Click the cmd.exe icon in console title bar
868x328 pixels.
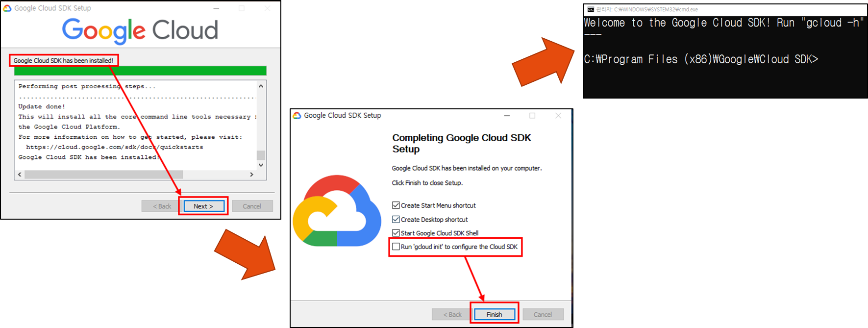point(591,9)
